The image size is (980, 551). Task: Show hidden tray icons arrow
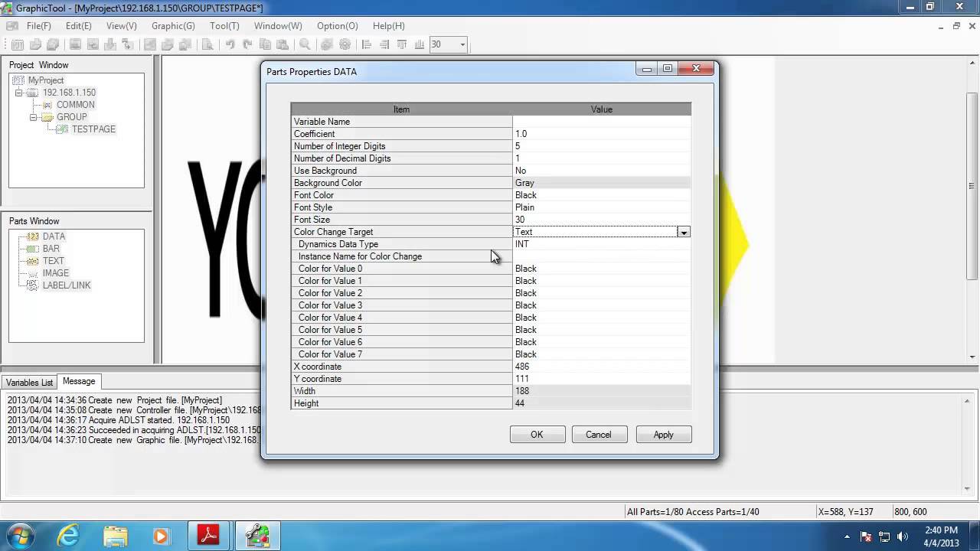pyautogui.click(x=847, y=536)
